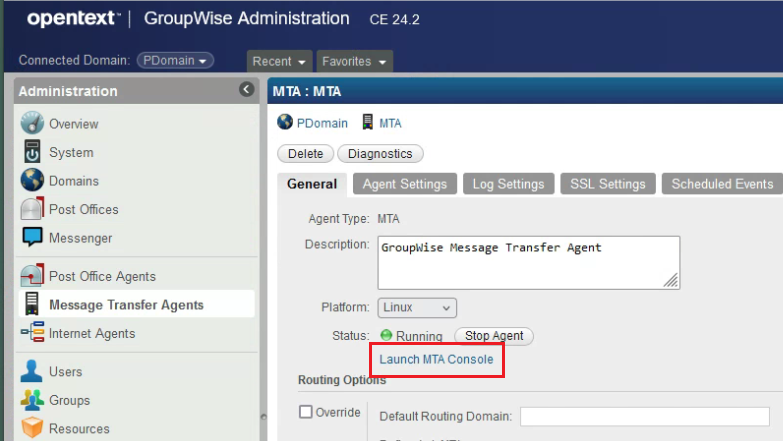Select the Groups people icon
This screenshot has height=441, width=783.
click(32, 400)
